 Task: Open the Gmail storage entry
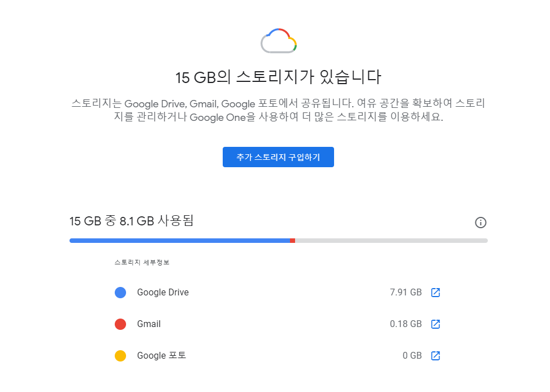pyautogui.click(x=149, y=324)
